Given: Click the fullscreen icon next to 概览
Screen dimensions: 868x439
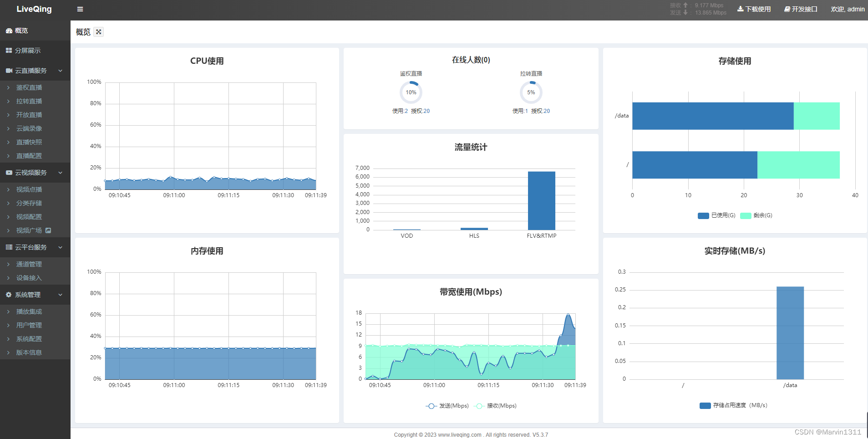Looking at the screenshot, I should tap(99, 32).
